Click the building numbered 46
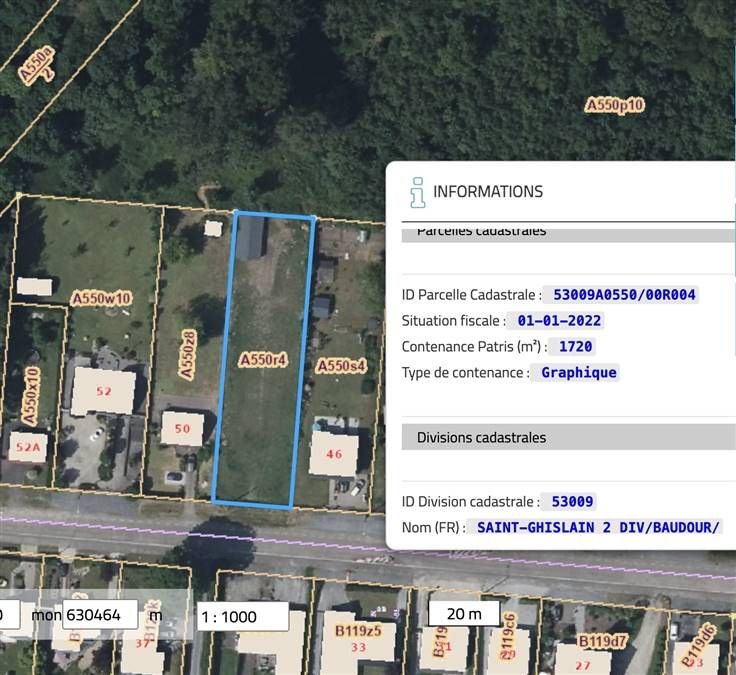Screen dimensions: 736x675 (333, 454)
